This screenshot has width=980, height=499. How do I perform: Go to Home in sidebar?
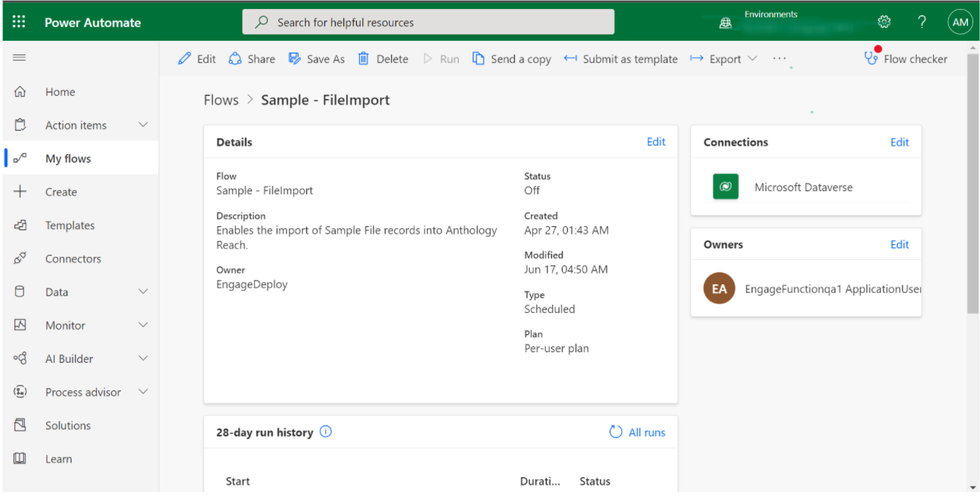coord(60,91)
